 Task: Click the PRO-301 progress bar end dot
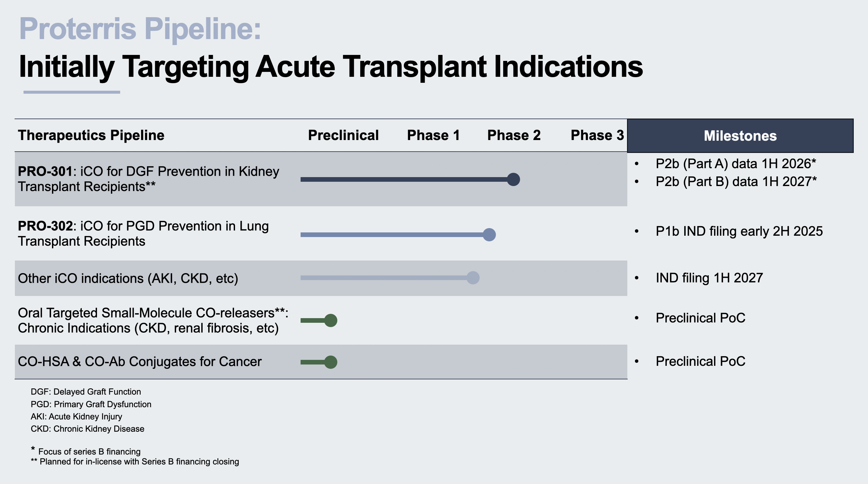(x=513, y=179)
